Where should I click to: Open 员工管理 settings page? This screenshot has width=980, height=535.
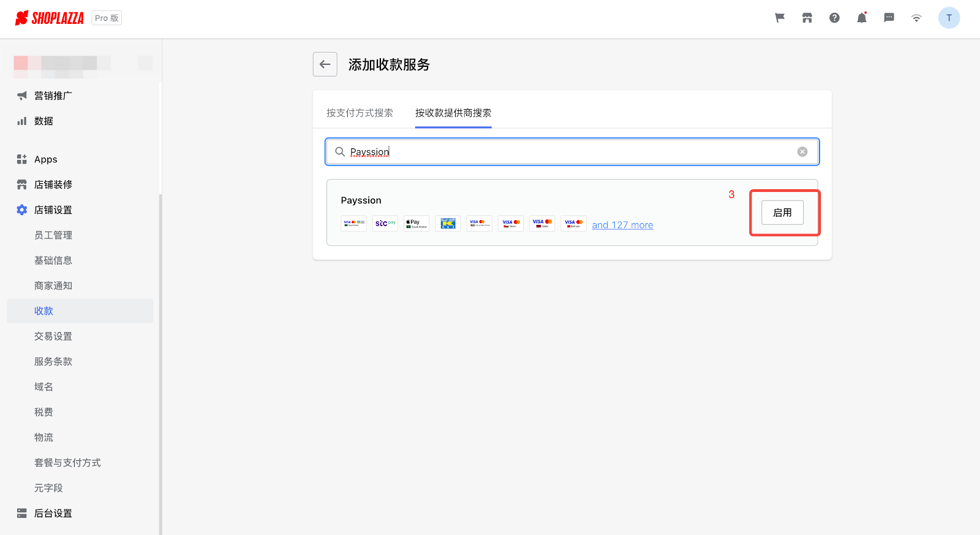coord(53,235)
